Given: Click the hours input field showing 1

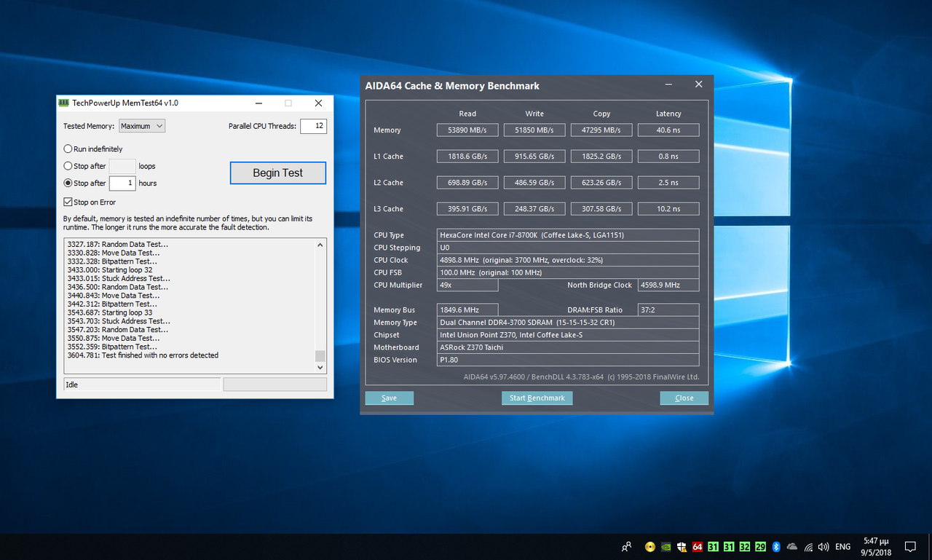Looking at the screenshot, I should coord(122,184).
